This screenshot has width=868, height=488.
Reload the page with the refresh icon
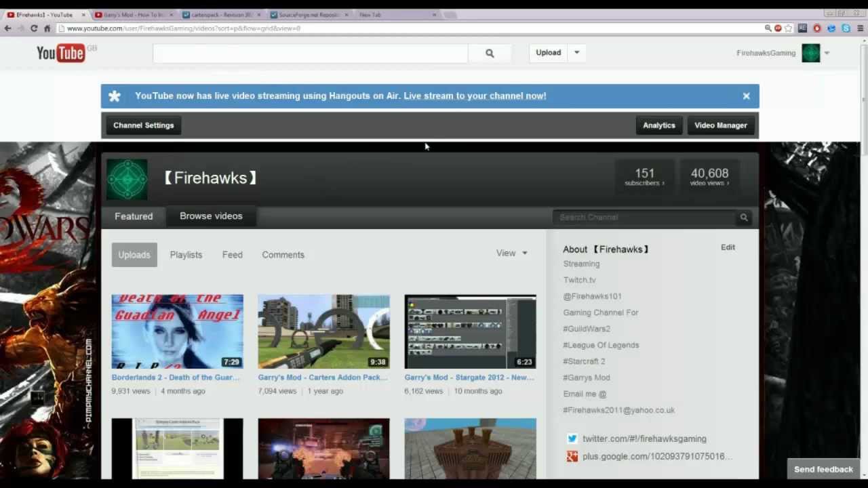34,28
